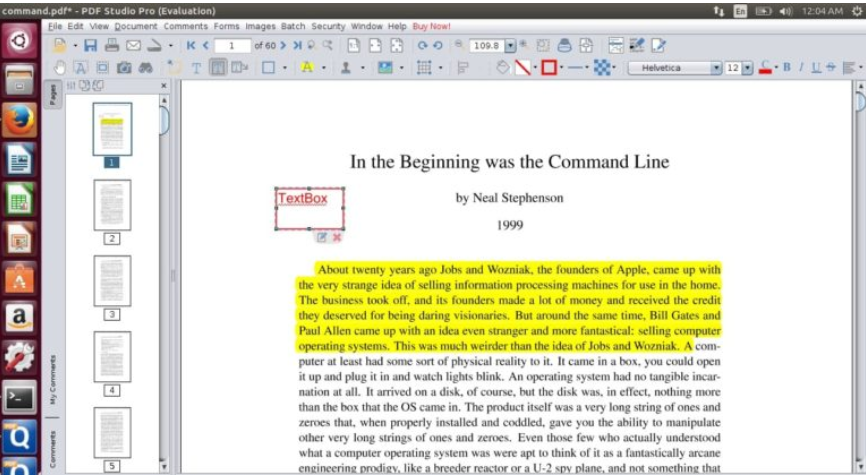
Task: Click the image annotation tool
Action: point(385,68)
